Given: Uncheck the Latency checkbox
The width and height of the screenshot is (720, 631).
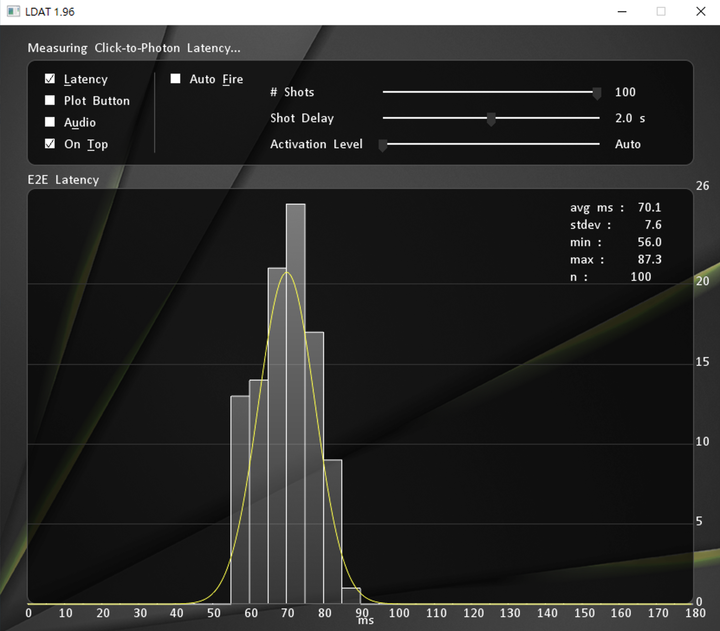Looking at the screenshot, I should (50, 79).
